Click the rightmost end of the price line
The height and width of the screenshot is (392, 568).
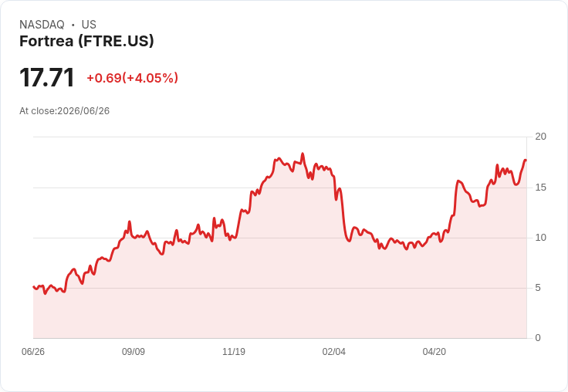(526, 160)
